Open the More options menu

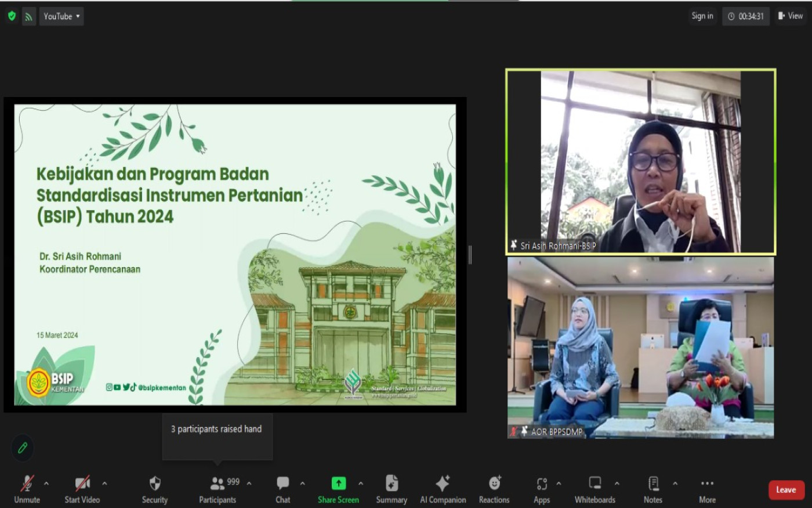pos(707,484)
